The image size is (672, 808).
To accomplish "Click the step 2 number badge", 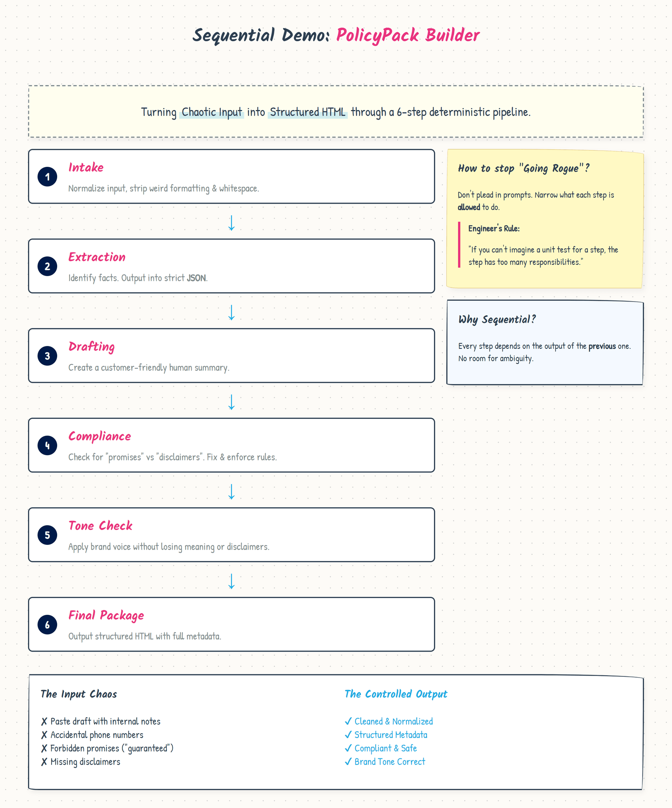I will tap(47, 266).
